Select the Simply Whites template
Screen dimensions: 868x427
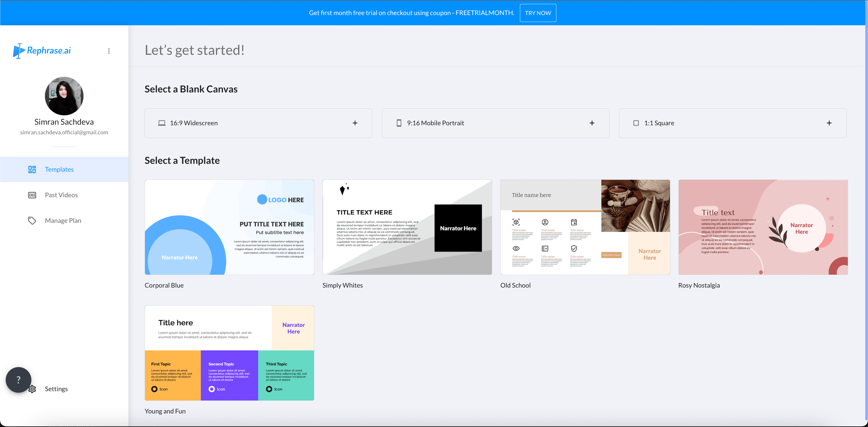click(x=407, y=227)
